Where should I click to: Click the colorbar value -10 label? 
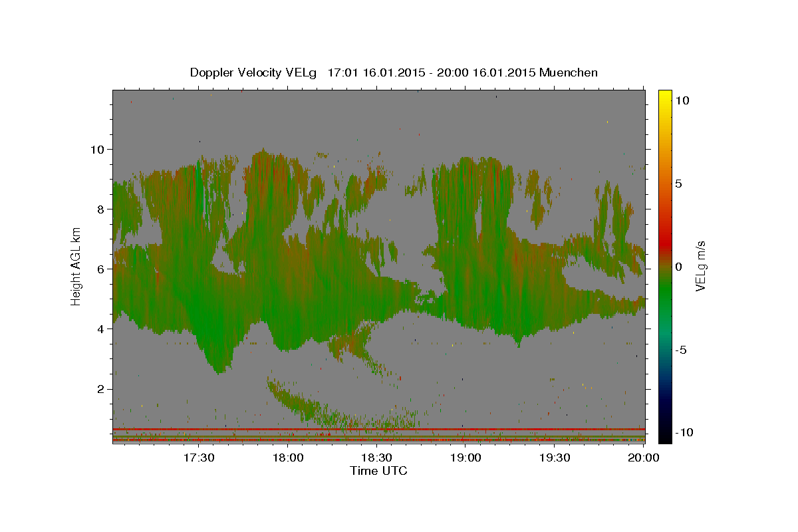pyautogui.click(x=683, y=432)
